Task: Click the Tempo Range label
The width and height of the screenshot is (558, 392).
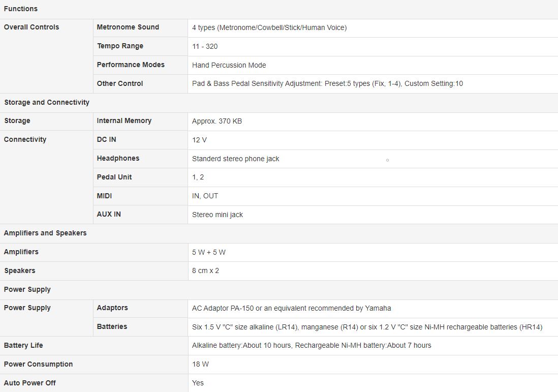Action: point(120,46)
